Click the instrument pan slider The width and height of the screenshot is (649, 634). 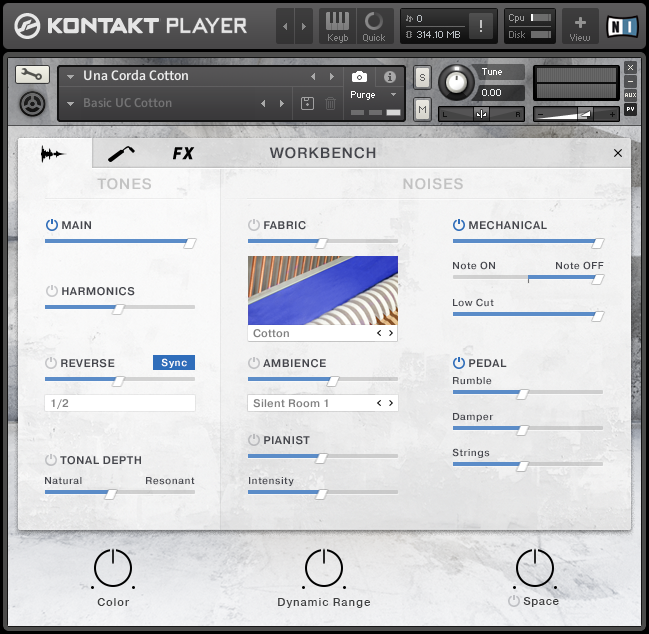click(481, 114)
